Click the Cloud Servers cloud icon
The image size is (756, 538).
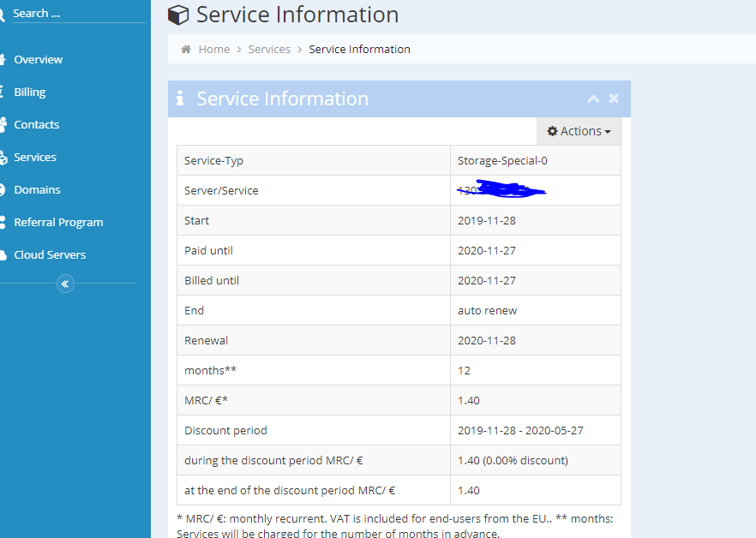3,254
